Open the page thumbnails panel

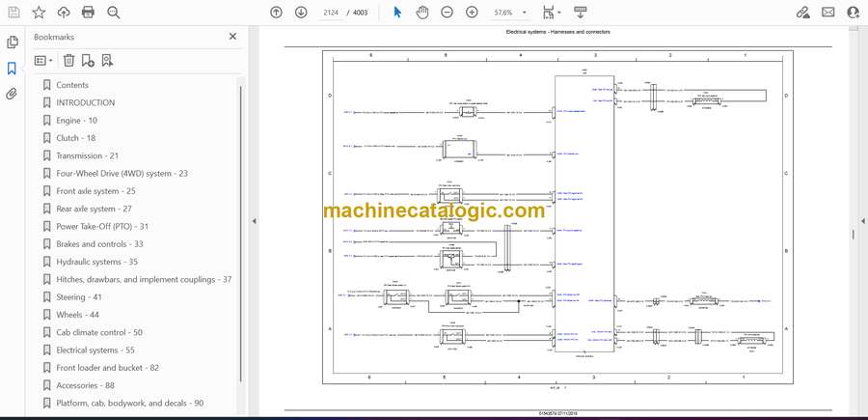click(13, 42)
